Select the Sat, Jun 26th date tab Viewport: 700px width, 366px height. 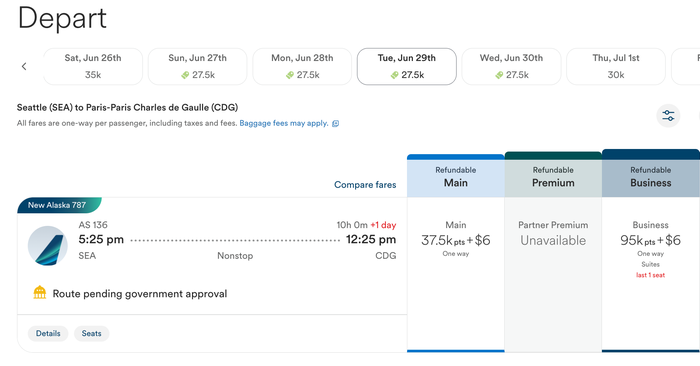(x=93, y=67)
